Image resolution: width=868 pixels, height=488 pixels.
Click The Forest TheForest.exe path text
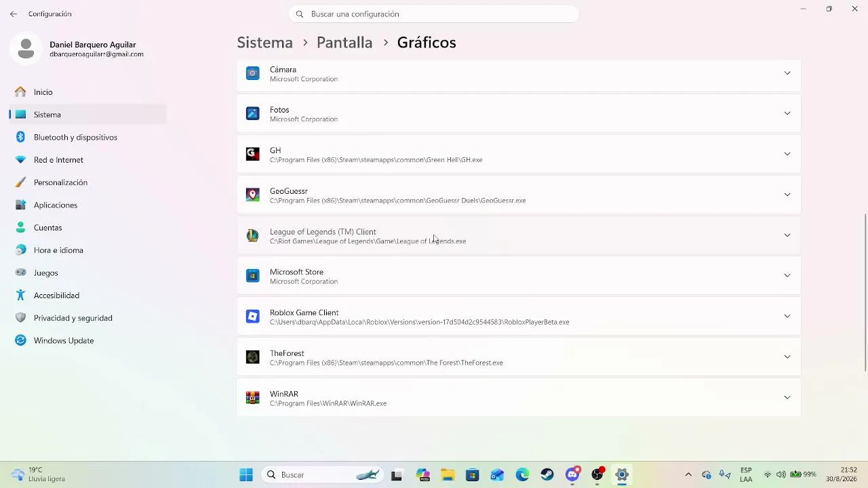click(386, 363)
